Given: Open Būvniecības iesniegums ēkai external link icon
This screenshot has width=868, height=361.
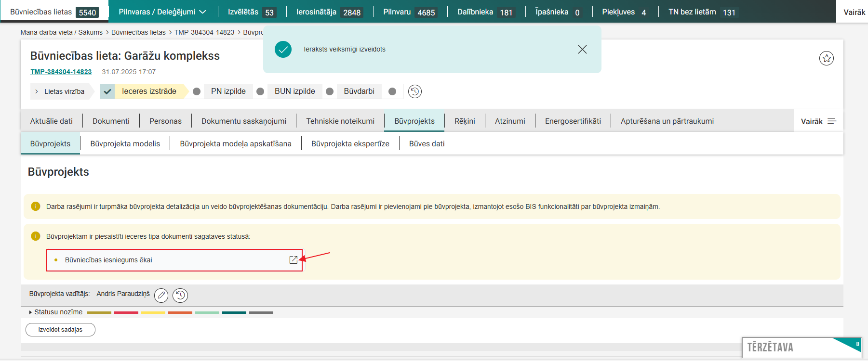Looking at the screenshot, I should coord(293,260).
